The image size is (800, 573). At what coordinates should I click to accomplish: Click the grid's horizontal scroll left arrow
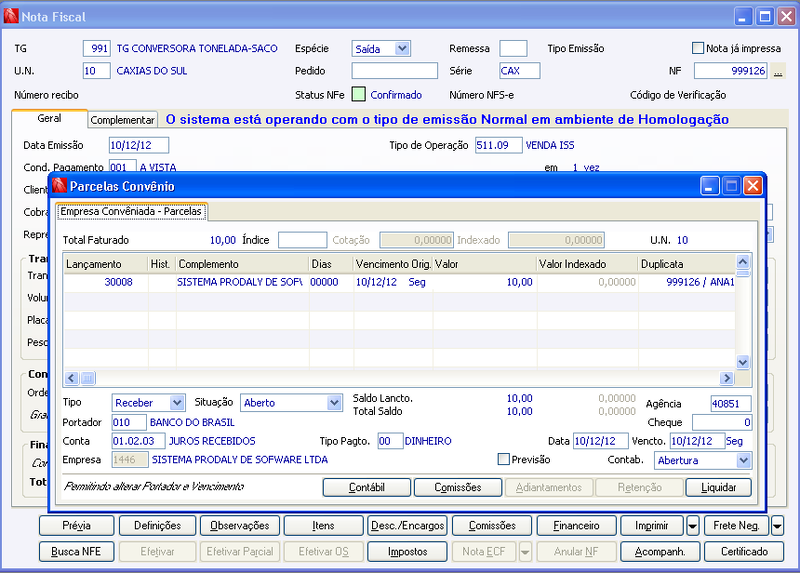pos(71,378)
